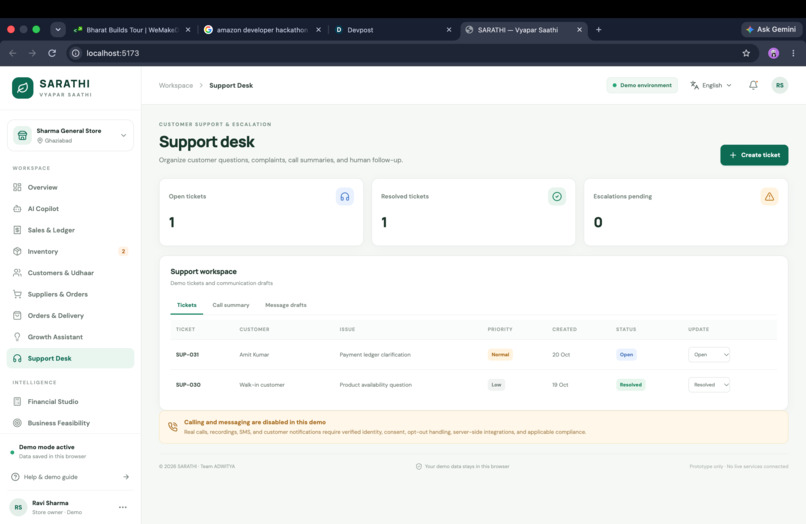Bookmark this page with the star icon
806x524 pixels.
[746, 53]
